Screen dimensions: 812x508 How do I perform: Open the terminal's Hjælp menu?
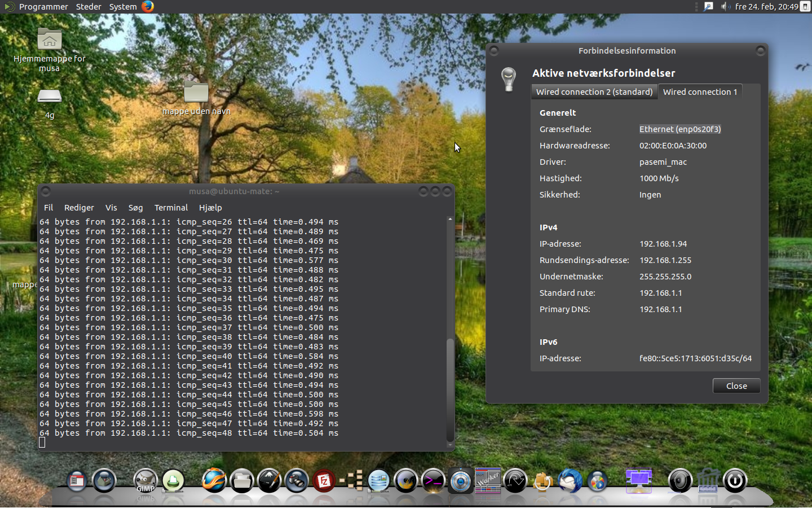210,208
